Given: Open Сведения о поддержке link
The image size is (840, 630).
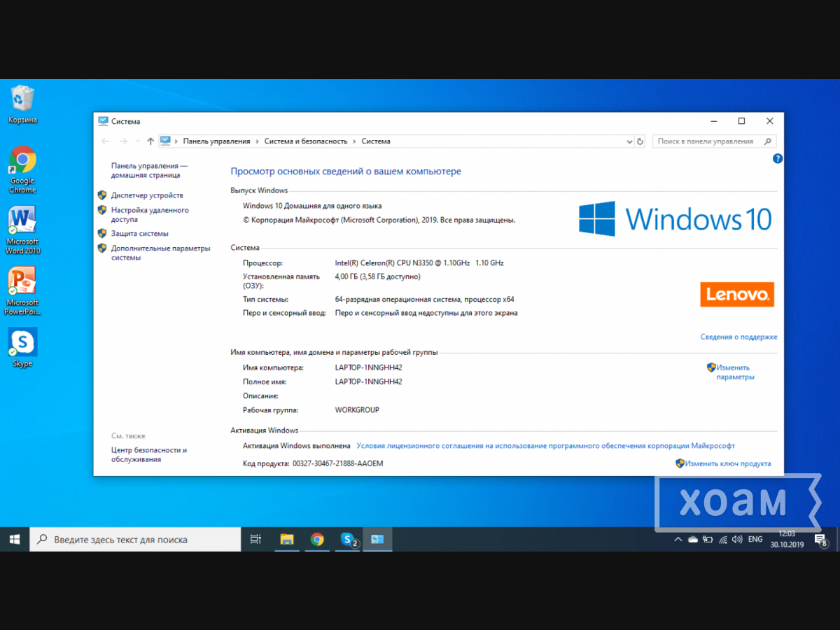Looking at the screenshot, I should click(738, 337).
